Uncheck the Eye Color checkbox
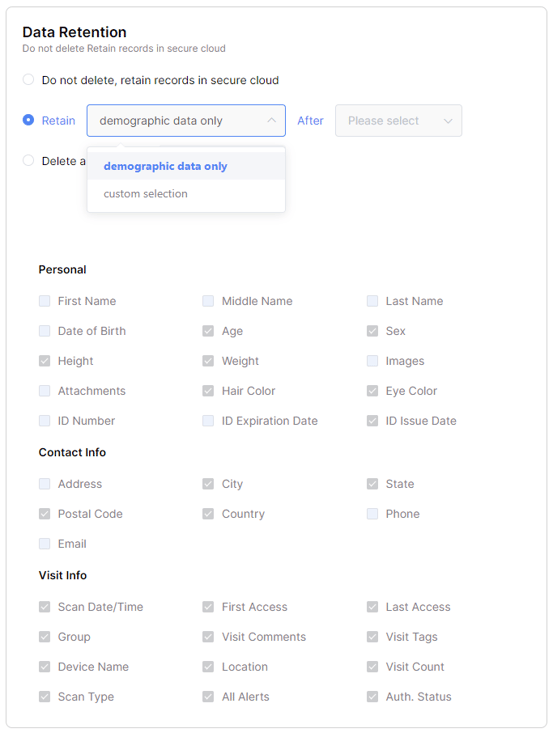The image size is (553, 733). (372, 390)
